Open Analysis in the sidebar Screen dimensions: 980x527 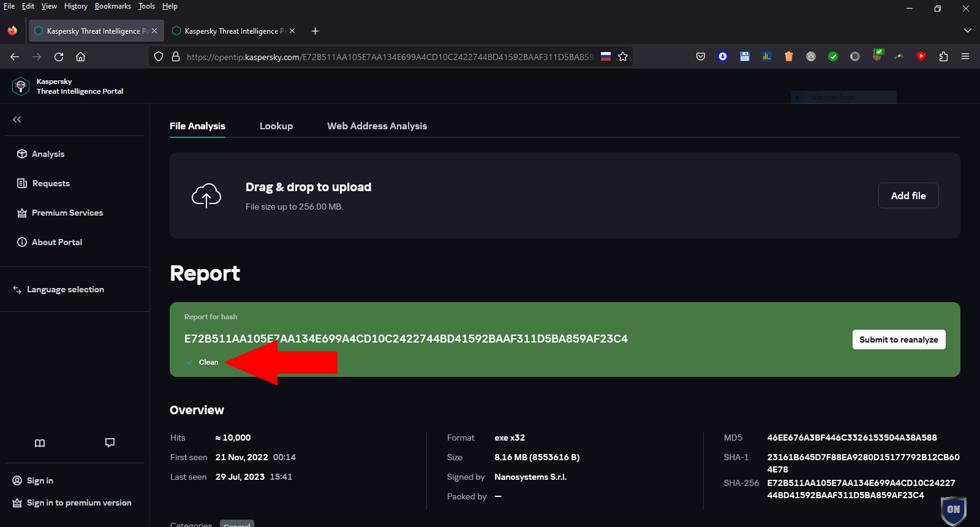point(40,154)
